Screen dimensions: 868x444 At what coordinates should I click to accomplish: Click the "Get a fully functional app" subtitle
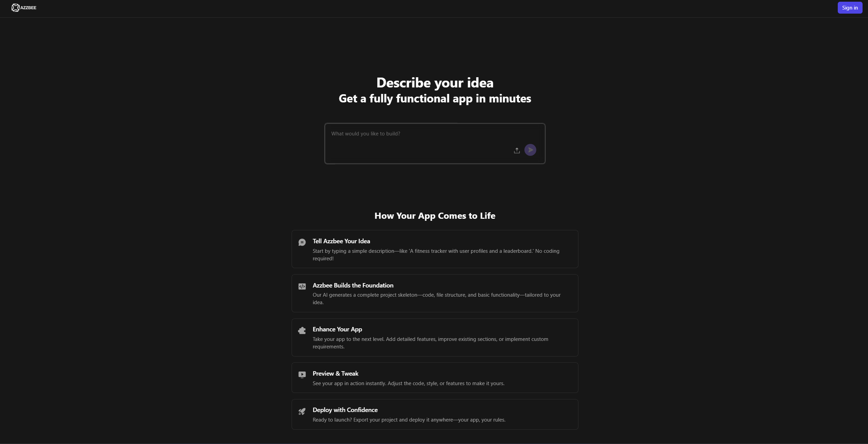pyautogui.click(x=435, y=98)
